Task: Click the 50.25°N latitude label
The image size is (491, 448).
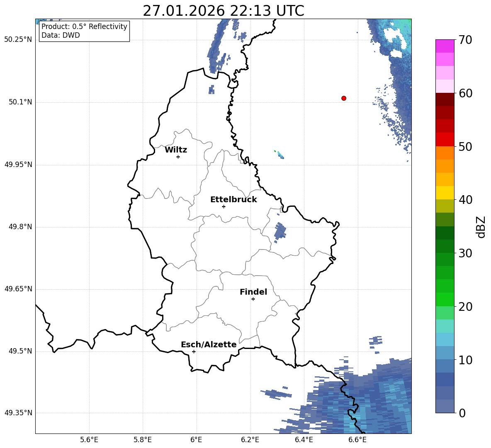Action: [18, 39]
